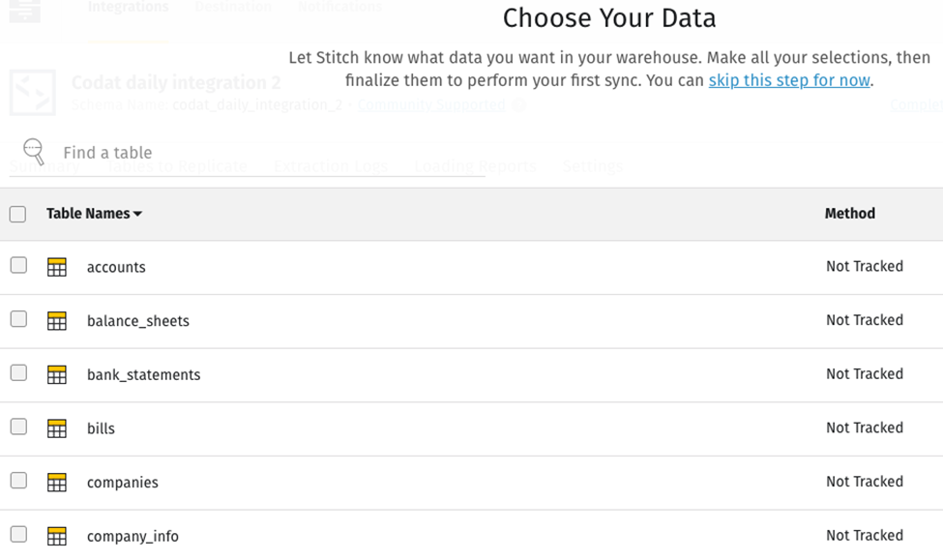Image resolution: width=943 pixels, height=560 pixels.
Task: Click the Stitch logo in top-left corner
Action: (24, 12)
